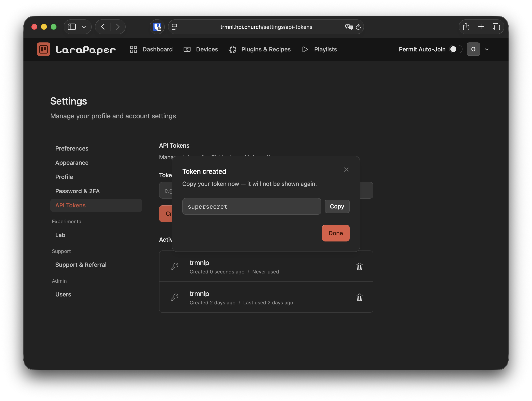The width and height of the screenshot is (532, 401).
Task: Open Support & Referral page
Action: [x=81, y=264]
